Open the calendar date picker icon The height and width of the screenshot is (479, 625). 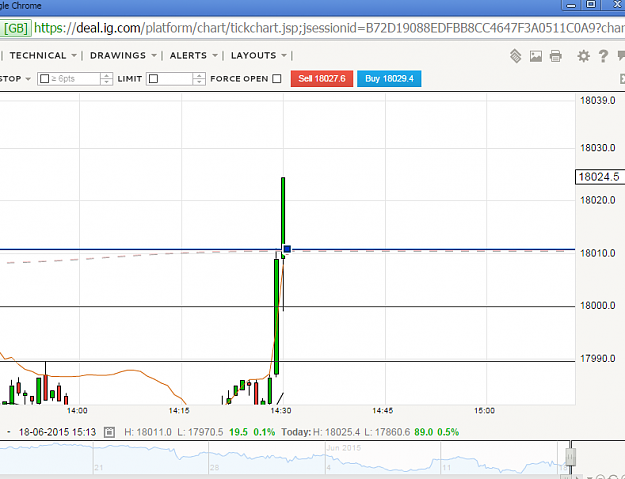coord(109,432)
